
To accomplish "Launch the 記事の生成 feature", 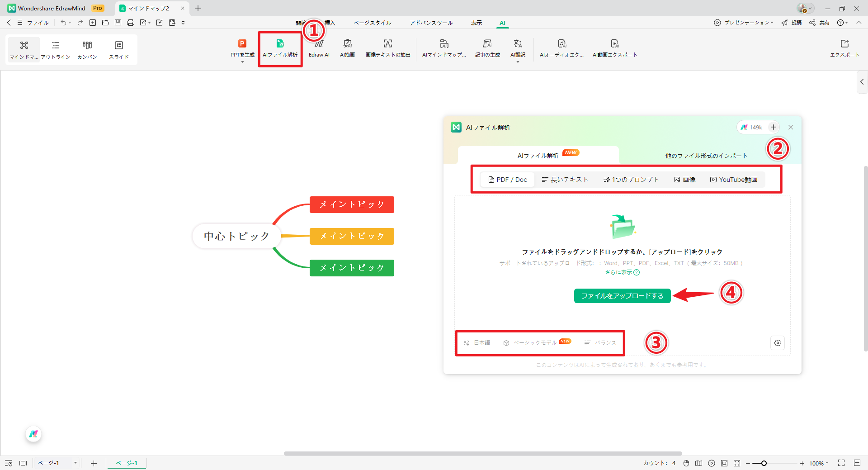I will pos(487,47).
